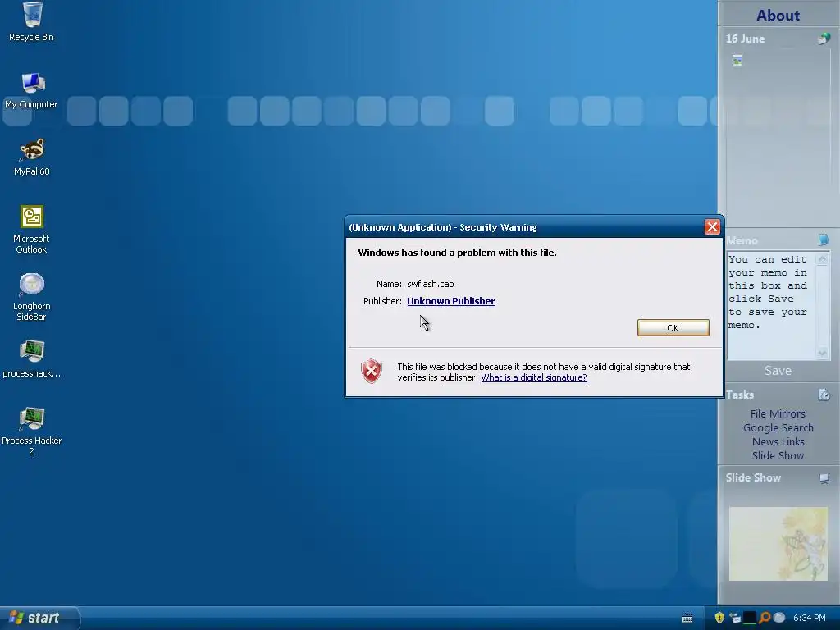Click the Slide Show panel title text
This screenshot has height=630, width=840.
[753, 478]
